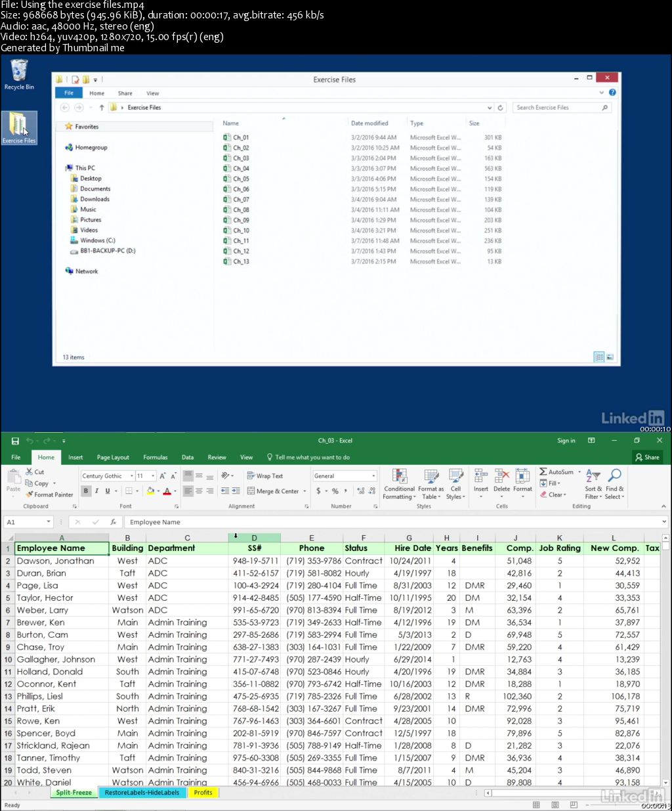Viewport: 672px width, 811px height.
Task: Toggle Center alignment in Alignment group
Action: (199, 491)
